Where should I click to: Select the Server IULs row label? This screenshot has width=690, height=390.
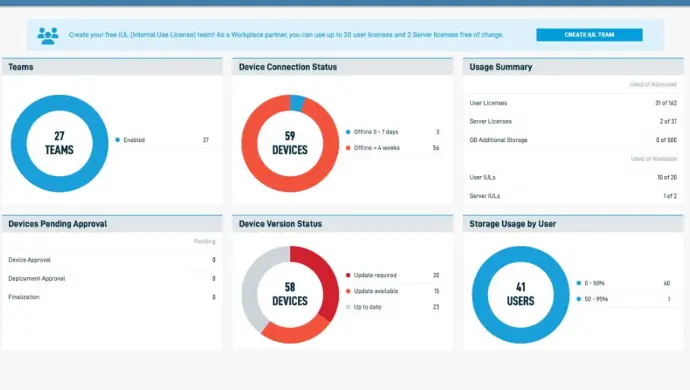[x=484, y=196]
